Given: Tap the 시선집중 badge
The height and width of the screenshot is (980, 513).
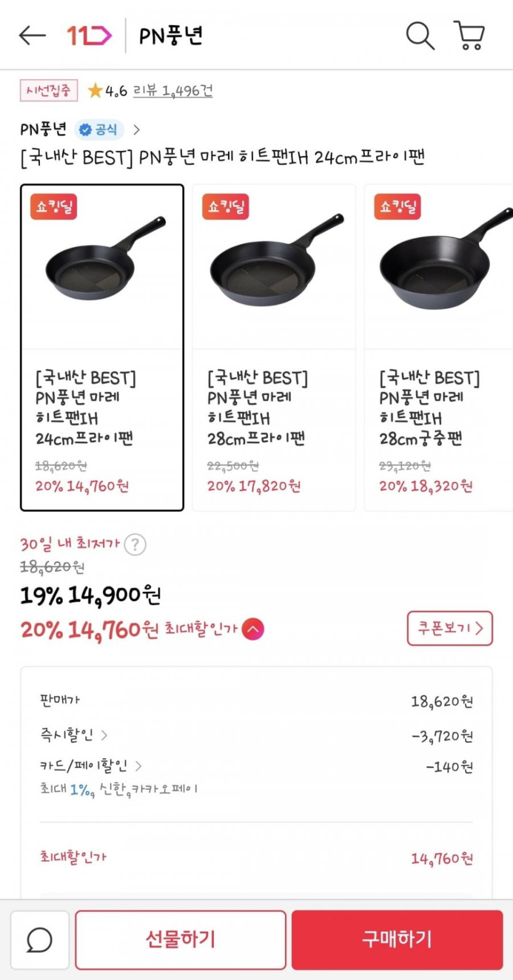Looking at the screenshot, I should 49,91.
